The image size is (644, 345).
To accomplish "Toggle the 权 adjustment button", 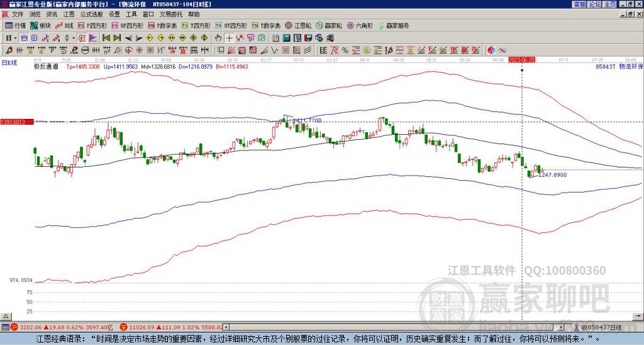I will (x=81, y=38).
